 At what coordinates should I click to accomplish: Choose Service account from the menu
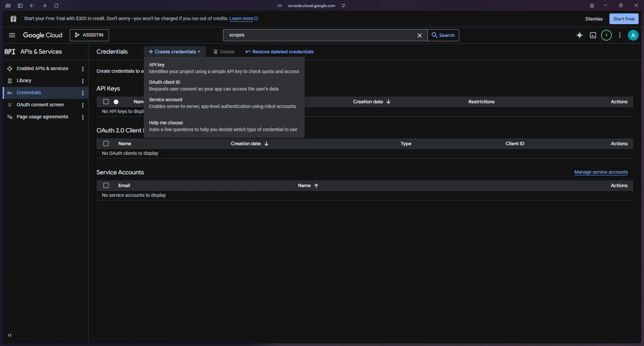[x=224, y=103]
